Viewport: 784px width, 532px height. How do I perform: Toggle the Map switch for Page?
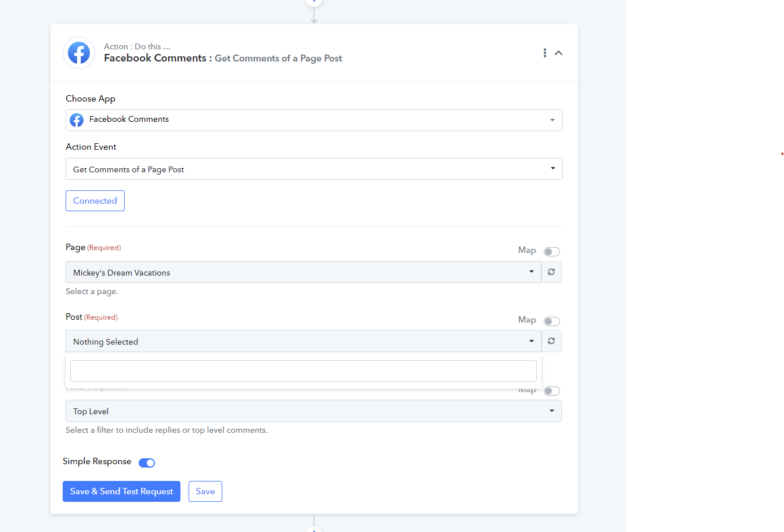pyautogui.click(x=552, y=252)
